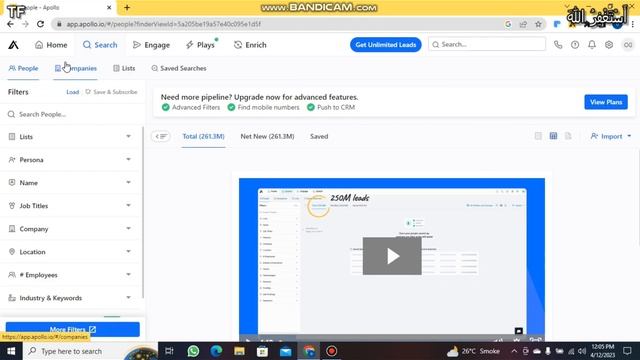Open WhatsApp from the taskbar

(x=193, y=351)
